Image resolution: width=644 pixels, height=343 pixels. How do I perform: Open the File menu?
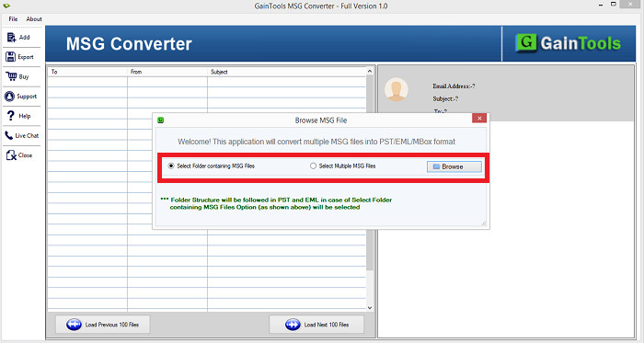[x=13, y=19]
